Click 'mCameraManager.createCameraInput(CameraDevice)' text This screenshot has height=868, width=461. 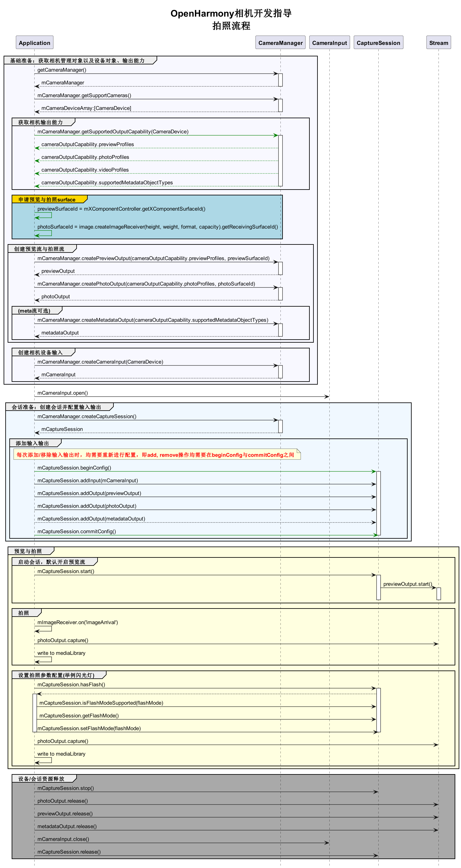[100, 362]
